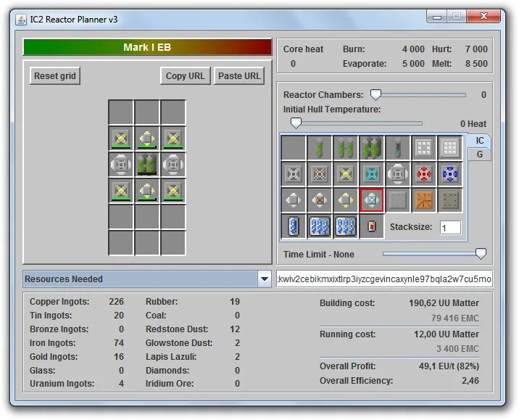The image size is (519, 420).
Task: Select the cyan advanced heat vent in the palette
Action: [x=372, y=174]
